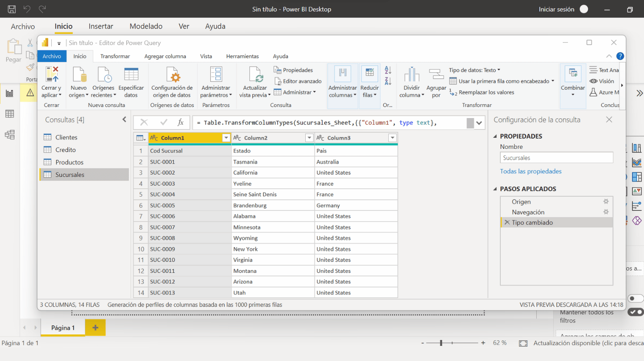Click the fx formula icon

click(x=180, y=123)
